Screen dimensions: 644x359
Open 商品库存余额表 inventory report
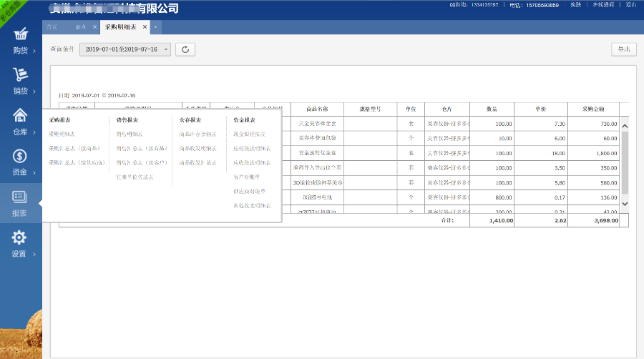(x=197, y=134)
